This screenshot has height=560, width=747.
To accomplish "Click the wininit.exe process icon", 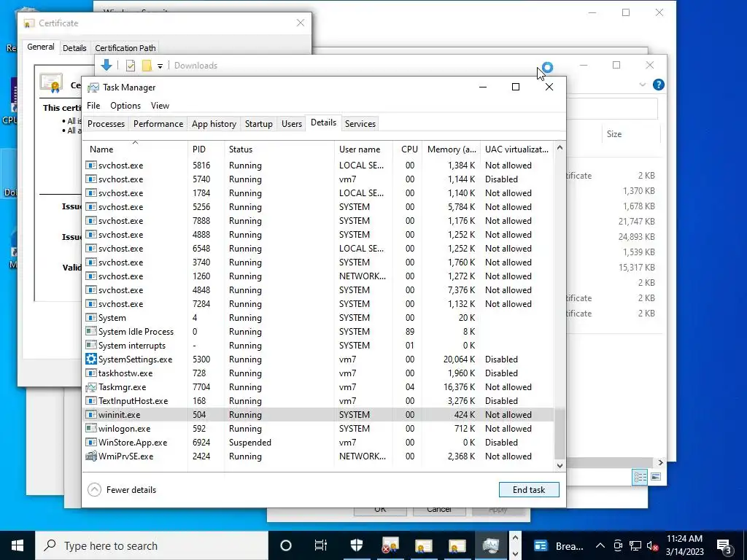I will 91,415.
